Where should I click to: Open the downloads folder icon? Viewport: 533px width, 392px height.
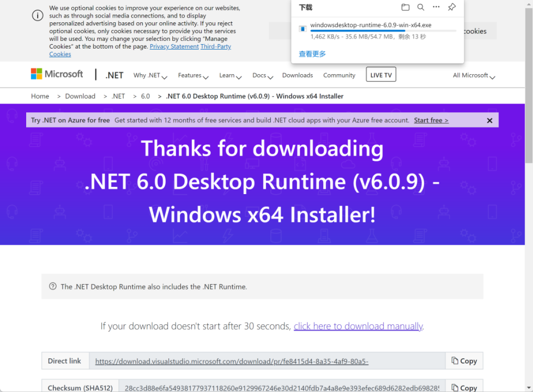tap(405, 7)
